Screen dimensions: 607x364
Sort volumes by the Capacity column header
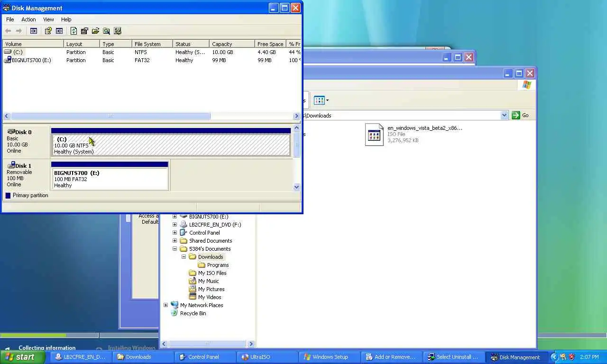point(232,44)
